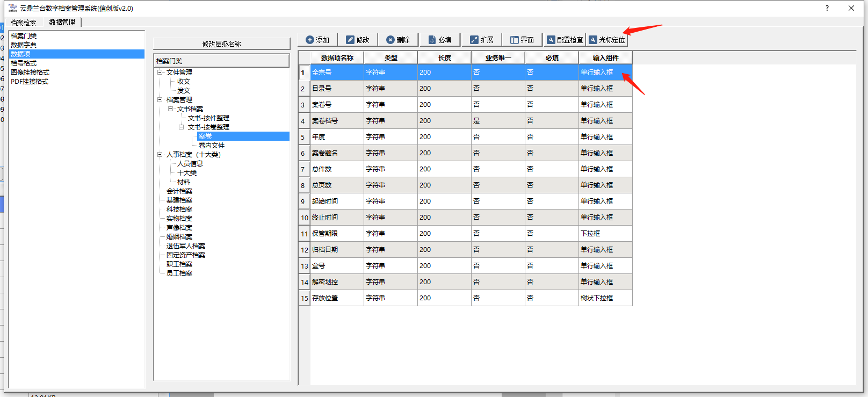Click the 界面 (Interface) toolbar icon
Screen dimensions: 868x397
[514, 40]
